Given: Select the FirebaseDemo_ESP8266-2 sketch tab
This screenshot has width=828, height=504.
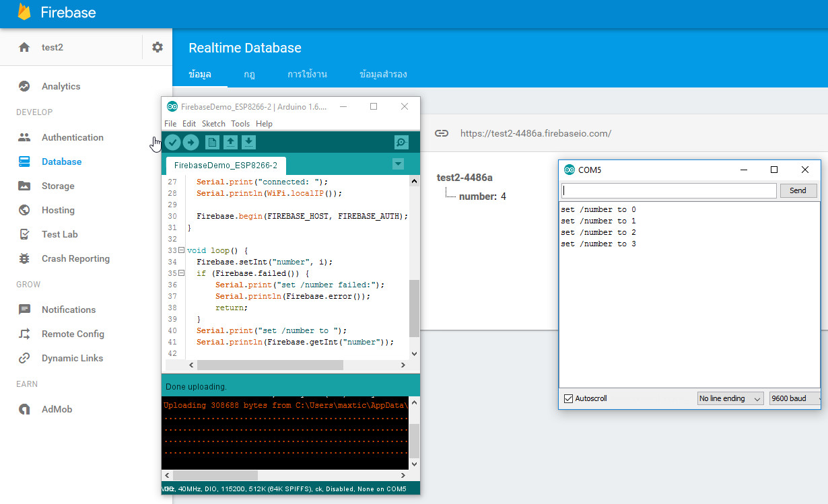Looking at the screenshot, I should point(226,165).
